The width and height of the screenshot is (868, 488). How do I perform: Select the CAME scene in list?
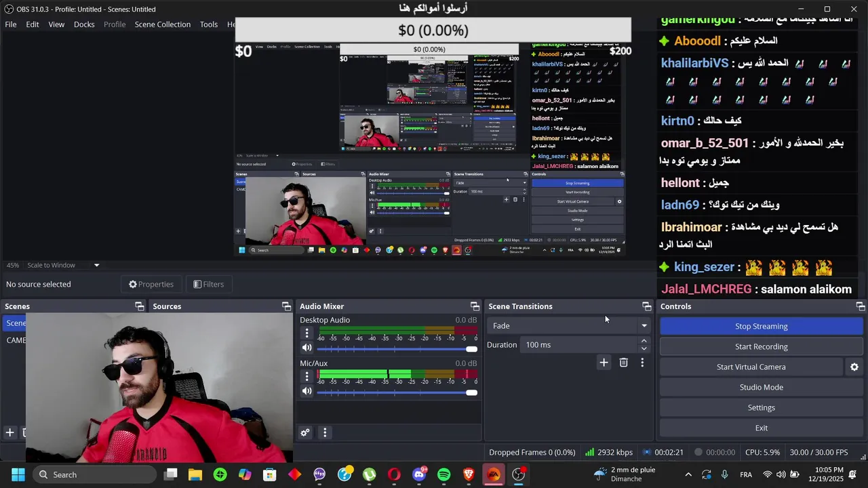click(15, 340)
